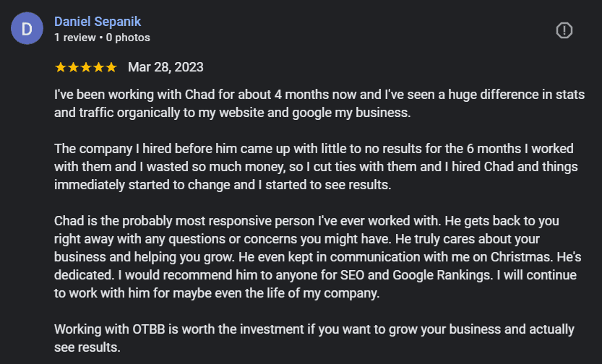Click paragraph starting 'I've been working with Chad'

(x=319, y=103)
